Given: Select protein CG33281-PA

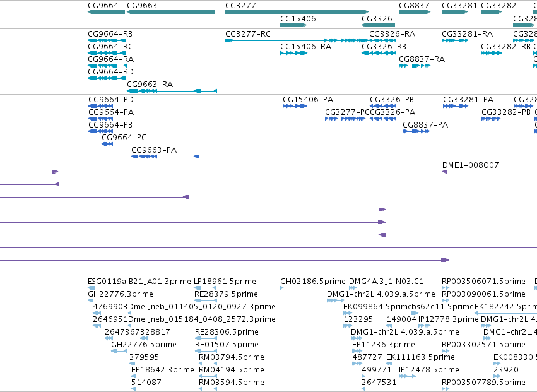Looking at the screenshot, I should click(468, 100).
